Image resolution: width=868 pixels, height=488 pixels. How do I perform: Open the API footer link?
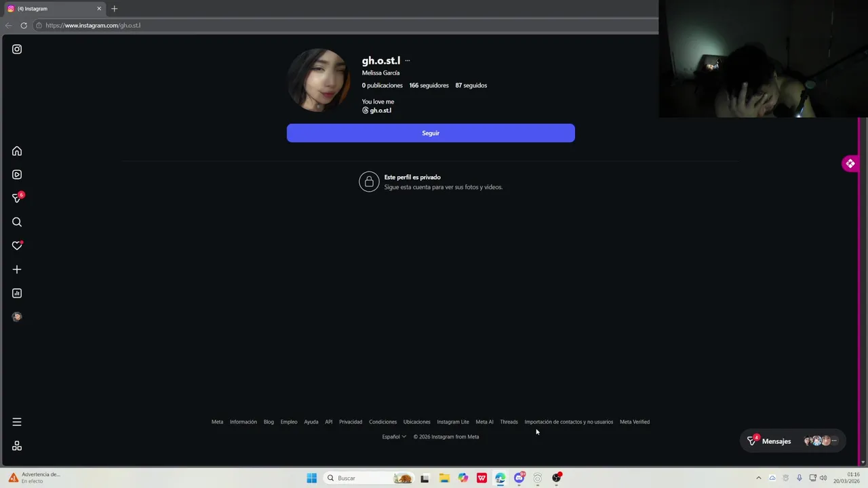(328, 422)
